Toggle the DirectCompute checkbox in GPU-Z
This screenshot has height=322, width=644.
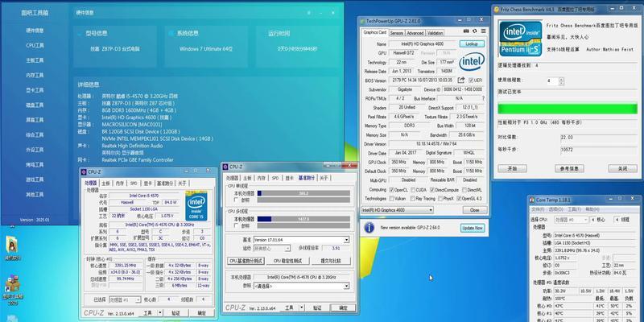coord(432,190)
